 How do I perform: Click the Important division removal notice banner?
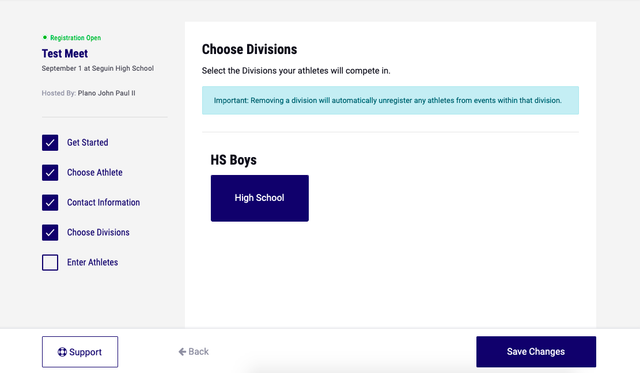coord(390,100)
